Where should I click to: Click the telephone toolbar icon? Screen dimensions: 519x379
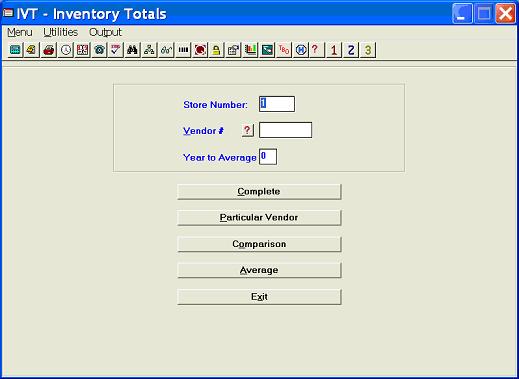pyautogui.click(x=99, y=50)
